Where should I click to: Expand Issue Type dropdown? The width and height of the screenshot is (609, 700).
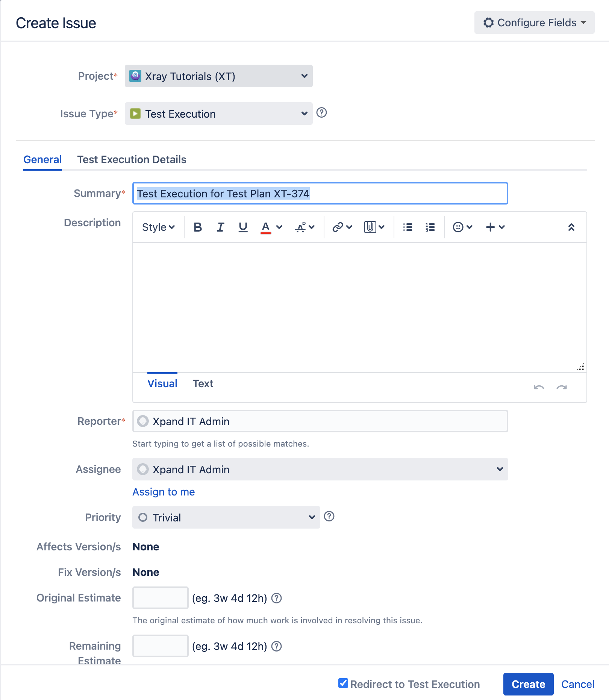219,114
